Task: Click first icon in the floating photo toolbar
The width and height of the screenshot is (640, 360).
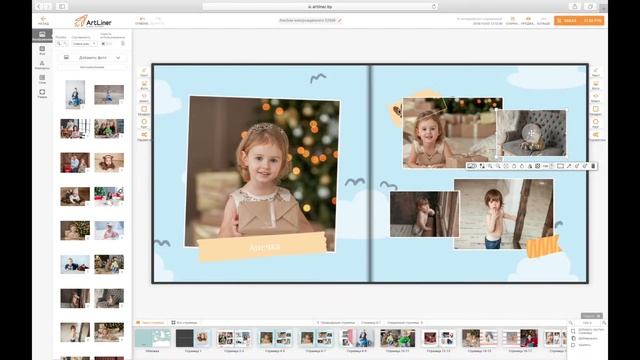Action: tap(471, 166)
